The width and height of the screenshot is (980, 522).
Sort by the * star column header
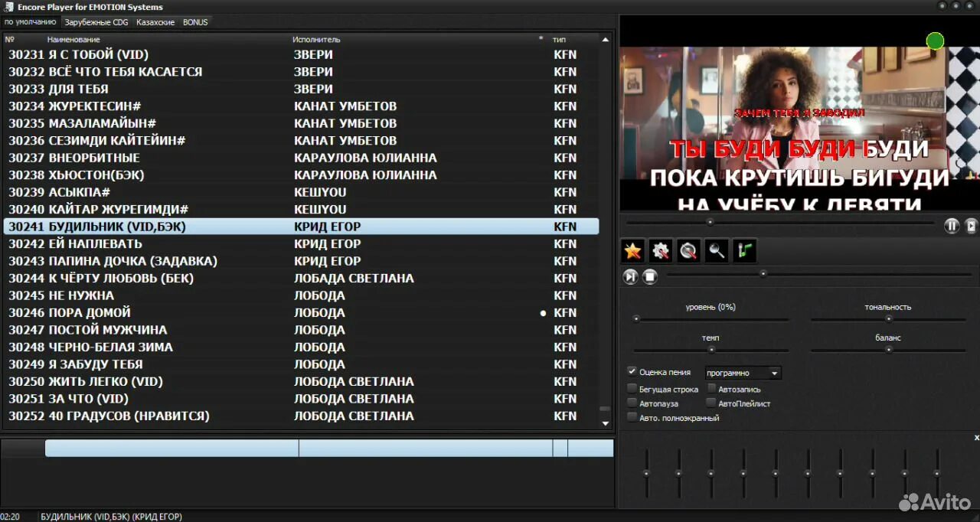[x=541, y=39]
